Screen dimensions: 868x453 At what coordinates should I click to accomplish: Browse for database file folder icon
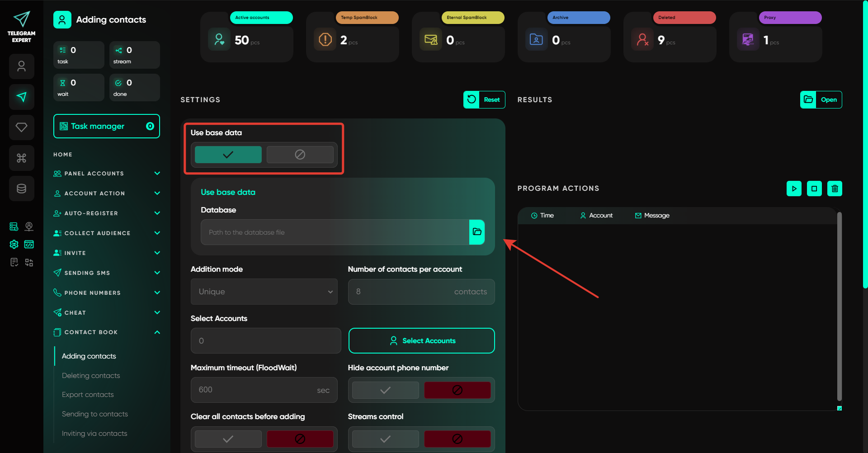click(x=477, y=232)
